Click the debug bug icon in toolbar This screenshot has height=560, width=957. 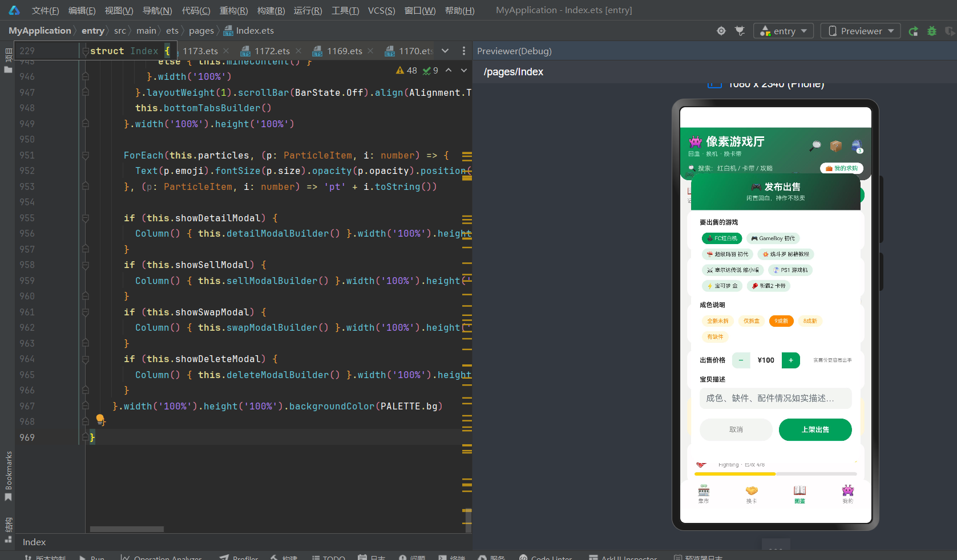click(932, 31)
